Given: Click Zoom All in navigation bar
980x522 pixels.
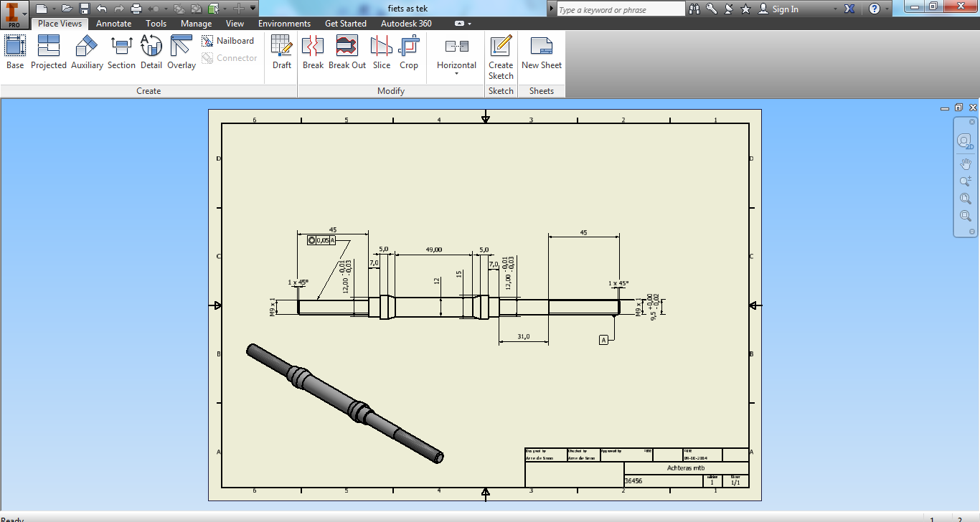Looking at the screenshot, I should (966, 199).
